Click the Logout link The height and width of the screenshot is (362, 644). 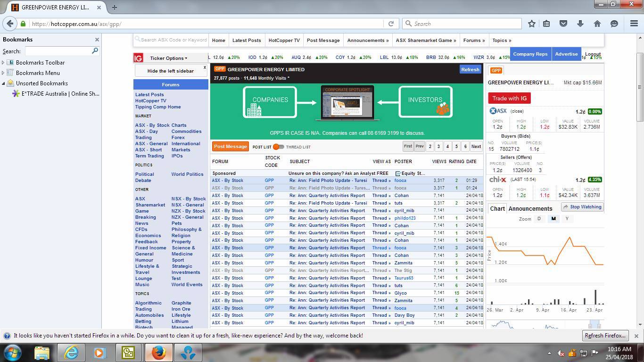point(593,54)
